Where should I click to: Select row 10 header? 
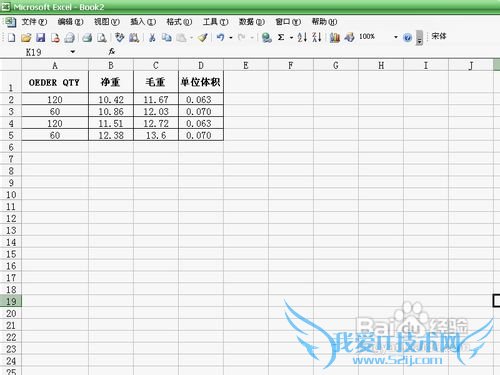click(11, 195)
